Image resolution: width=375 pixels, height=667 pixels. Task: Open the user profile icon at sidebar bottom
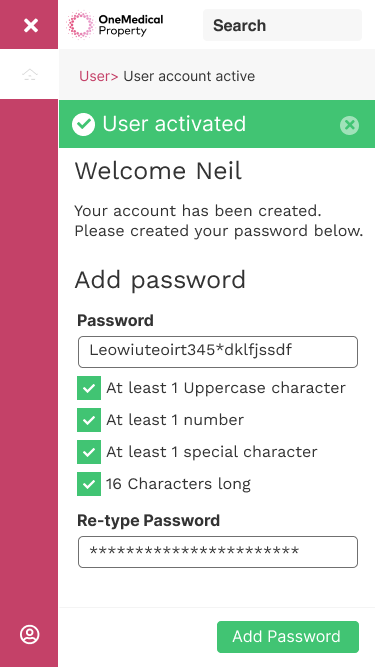[30, 635]
